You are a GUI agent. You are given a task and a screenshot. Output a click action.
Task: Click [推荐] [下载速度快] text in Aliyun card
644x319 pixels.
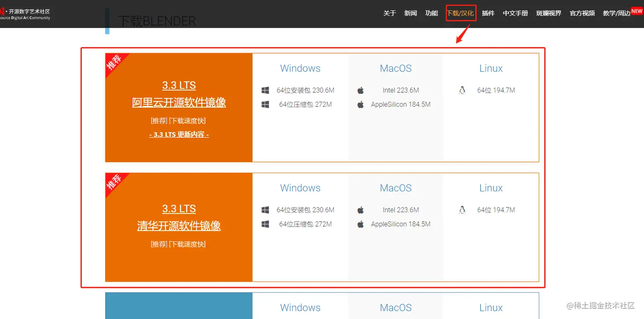pos(178,121)
